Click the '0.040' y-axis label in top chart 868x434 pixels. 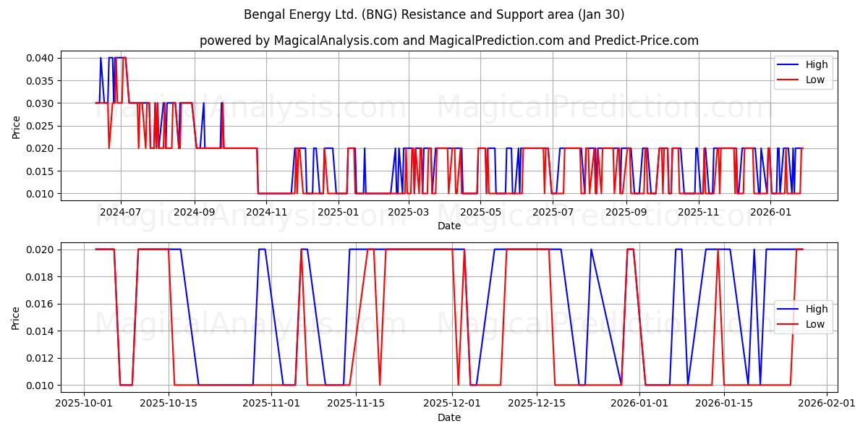(x=41, y=58)
